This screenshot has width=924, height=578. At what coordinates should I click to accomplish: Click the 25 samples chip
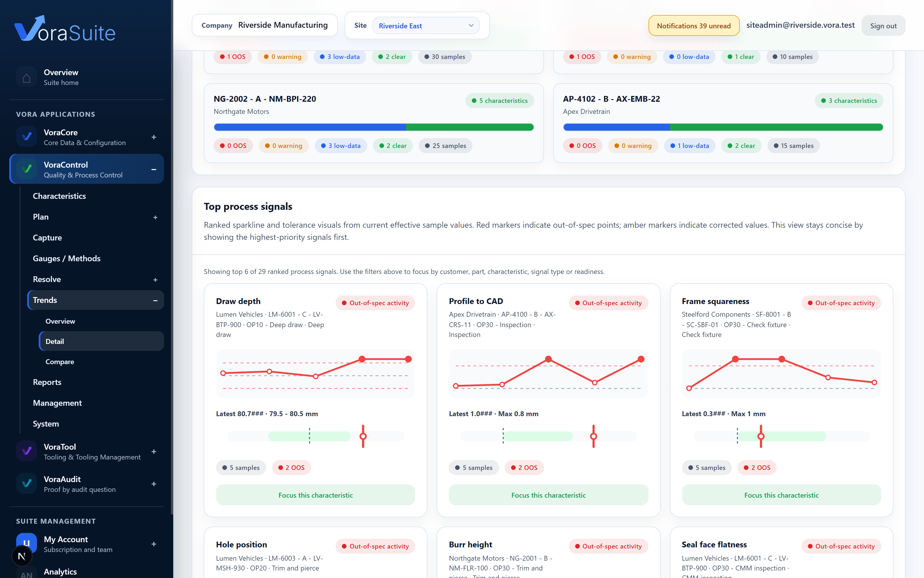pos(445,146)
